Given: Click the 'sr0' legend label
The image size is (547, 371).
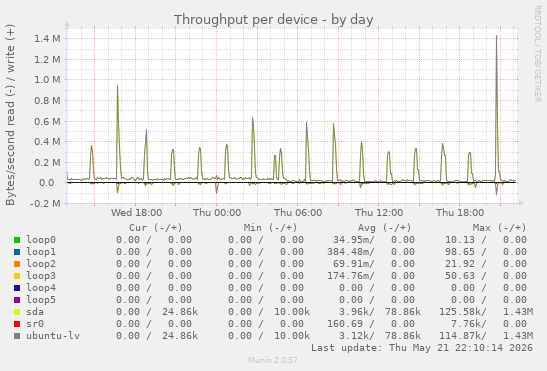Looking at the screenshot, I should click(35, 324).
